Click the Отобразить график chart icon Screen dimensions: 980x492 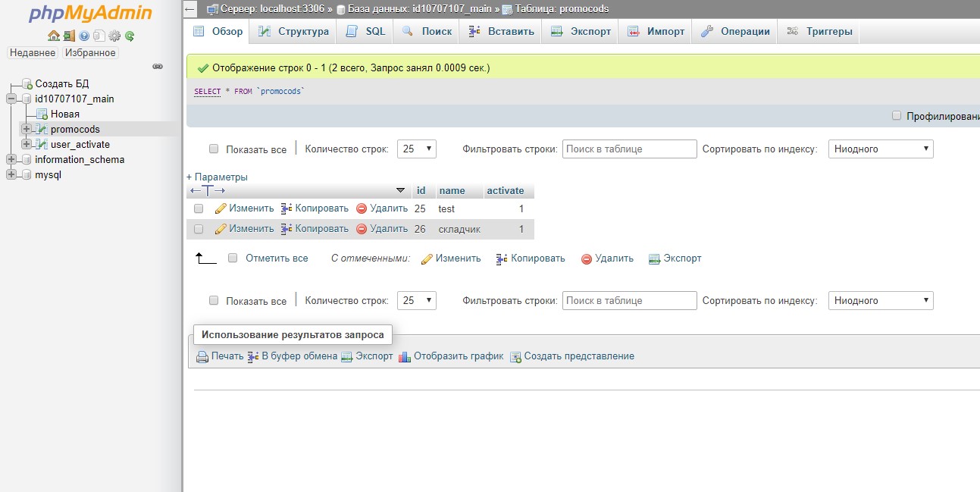[x=405, y=356]
